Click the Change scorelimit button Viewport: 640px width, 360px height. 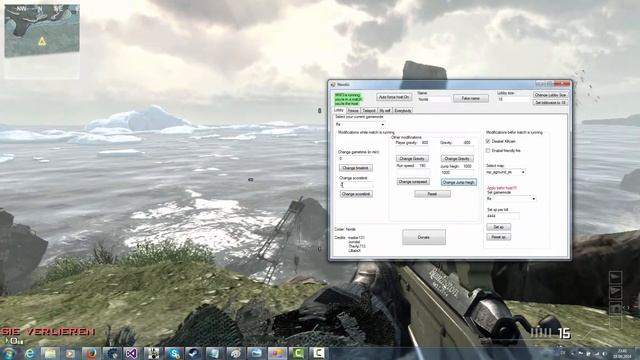click(x=356, y=194)
